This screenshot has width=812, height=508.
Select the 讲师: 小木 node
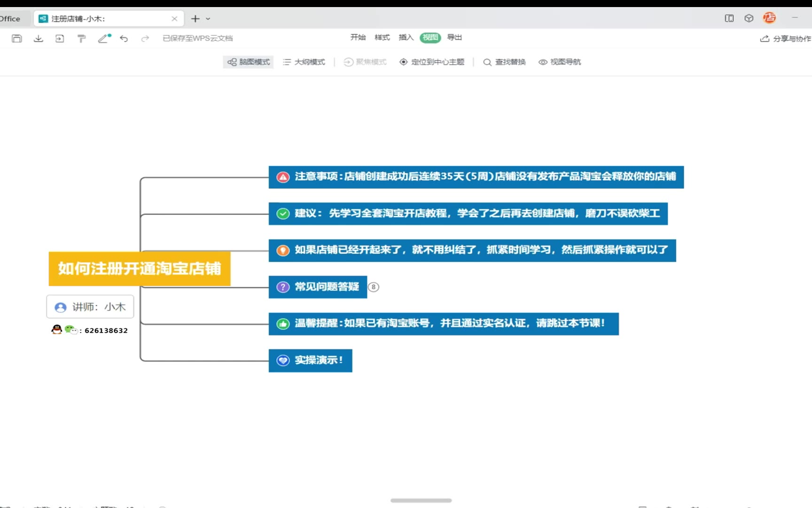90,307
